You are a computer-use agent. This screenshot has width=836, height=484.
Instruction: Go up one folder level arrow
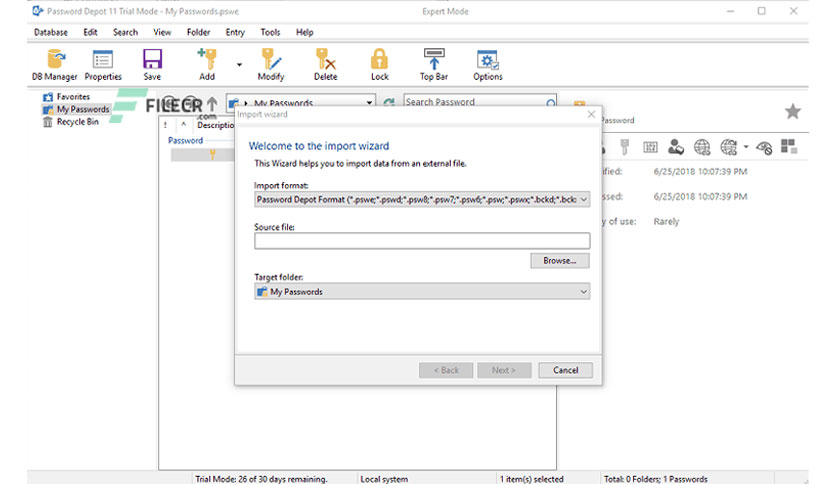tap(212, 103)
